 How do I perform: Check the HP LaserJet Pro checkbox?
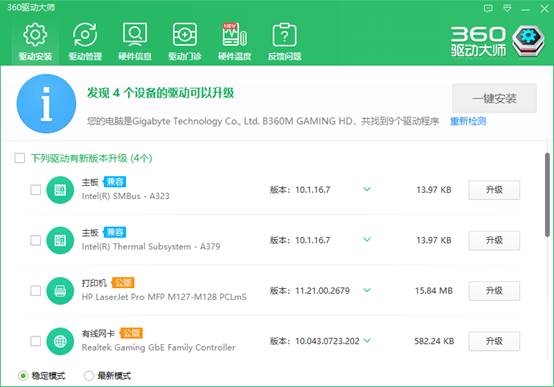36,291
